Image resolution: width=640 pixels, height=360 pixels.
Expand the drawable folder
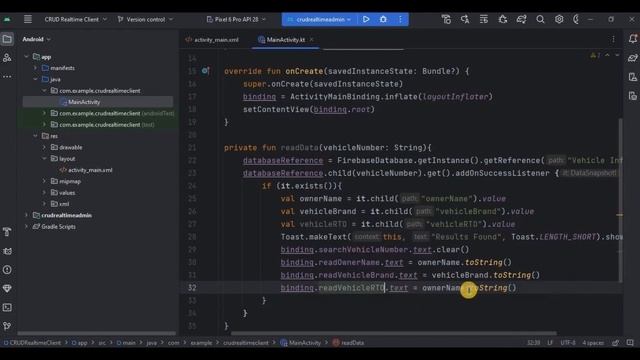tap(44, 147)
